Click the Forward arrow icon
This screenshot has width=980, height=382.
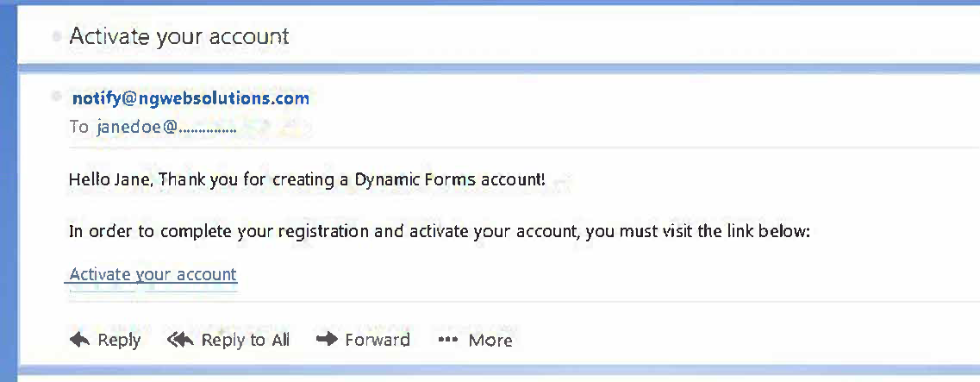pos(327,340)
